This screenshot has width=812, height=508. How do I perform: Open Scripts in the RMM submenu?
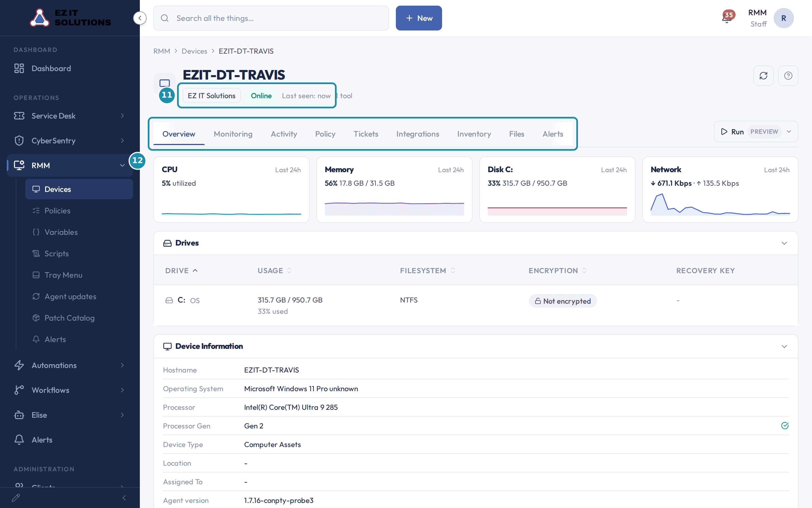click(79, 254)
